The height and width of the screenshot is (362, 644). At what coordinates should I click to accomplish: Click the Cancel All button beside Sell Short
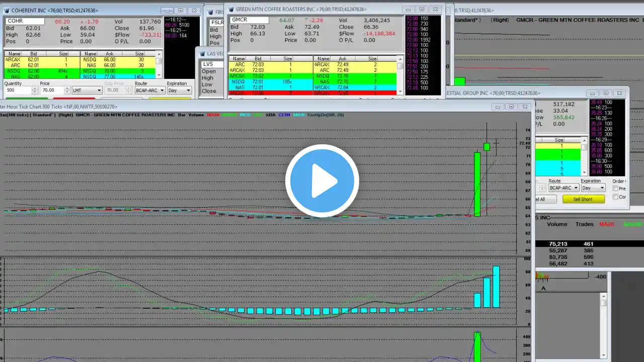[545, 199]
